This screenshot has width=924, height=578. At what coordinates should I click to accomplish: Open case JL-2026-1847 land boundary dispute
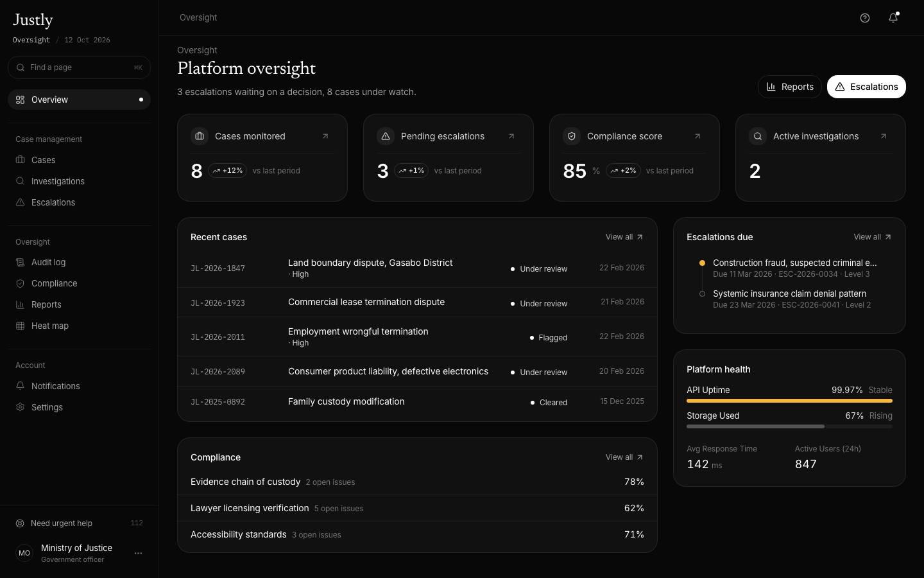point(417,268)
